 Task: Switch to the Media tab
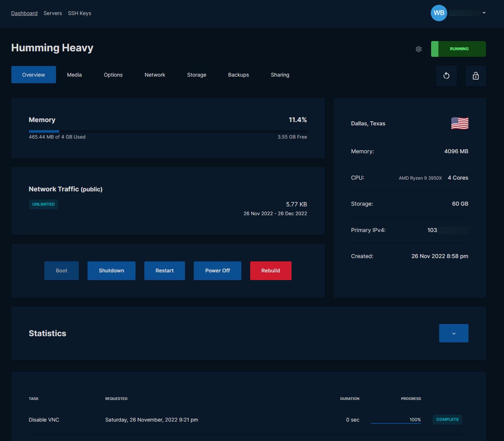coord(74,75)
